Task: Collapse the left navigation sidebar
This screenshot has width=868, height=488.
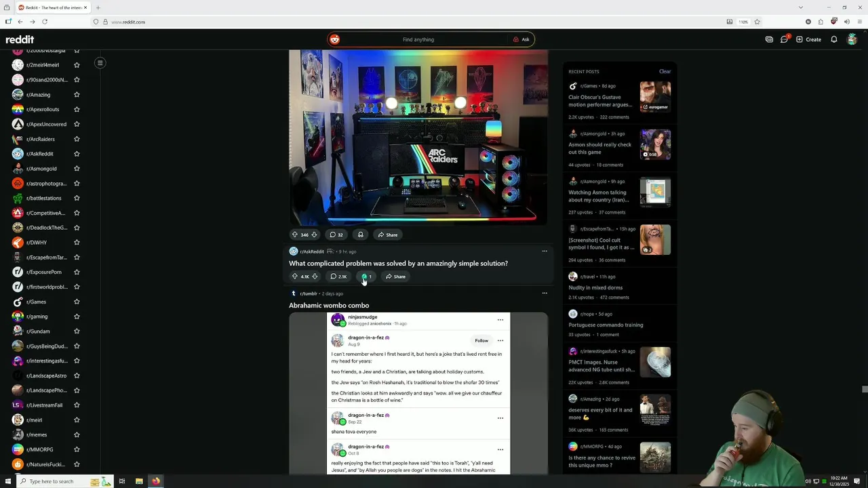Action: point(100,63)
